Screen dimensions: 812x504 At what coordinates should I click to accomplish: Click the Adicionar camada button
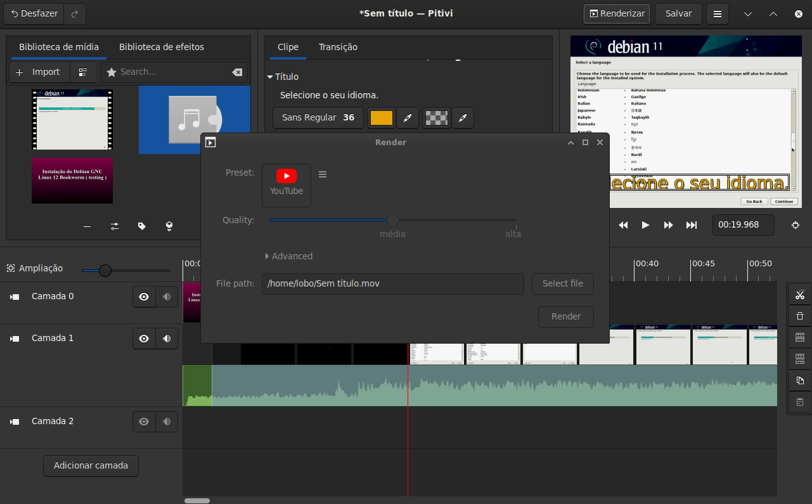(91, 465)
